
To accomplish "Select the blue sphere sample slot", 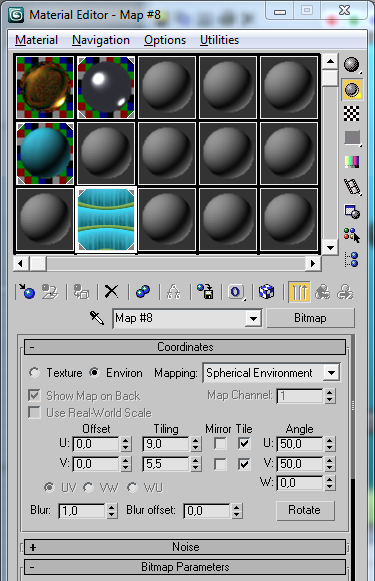I will pyautogui.click(x=45, y=153).
